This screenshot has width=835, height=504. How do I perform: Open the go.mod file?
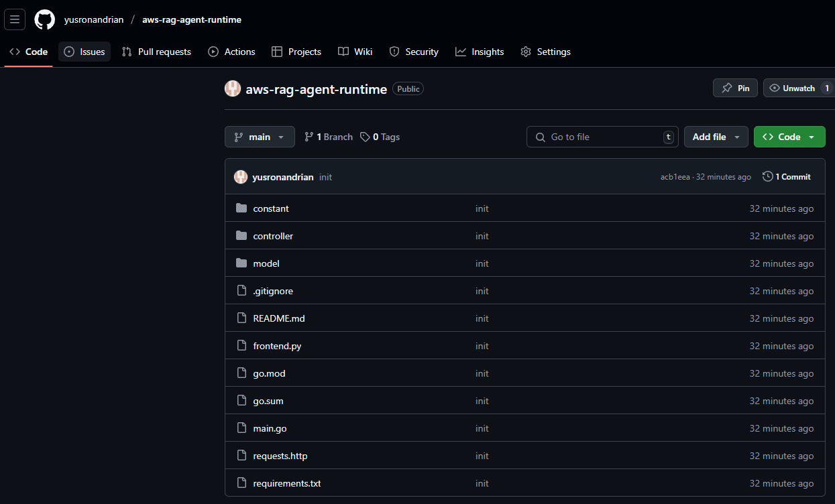[x=269, y=373]
